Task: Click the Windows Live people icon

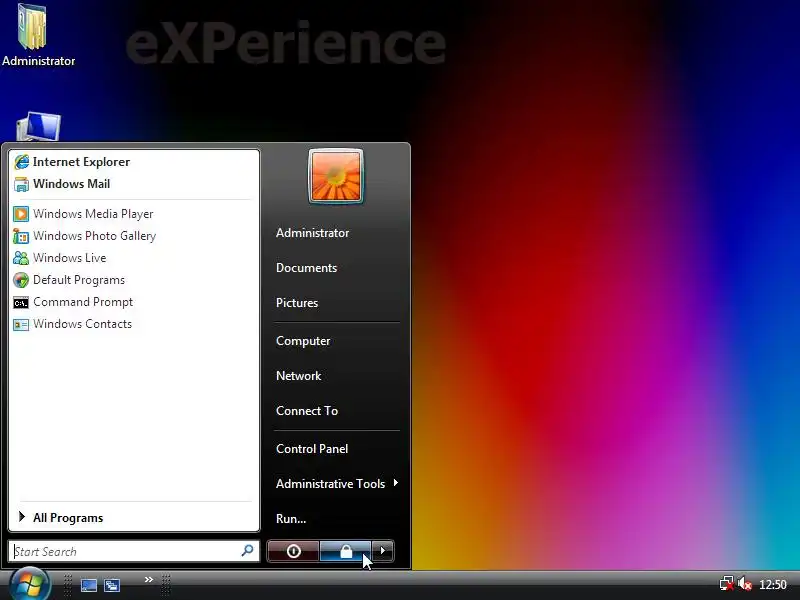Action: (21, 258)
